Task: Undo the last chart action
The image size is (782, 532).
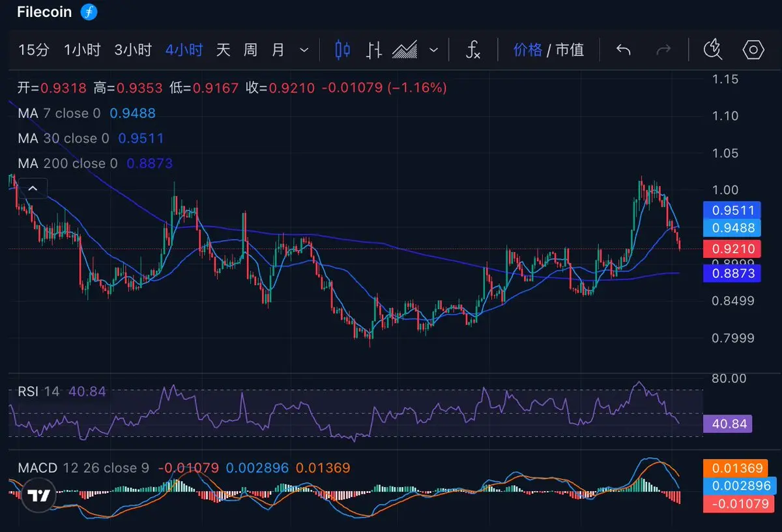Action: pos(624,50)
